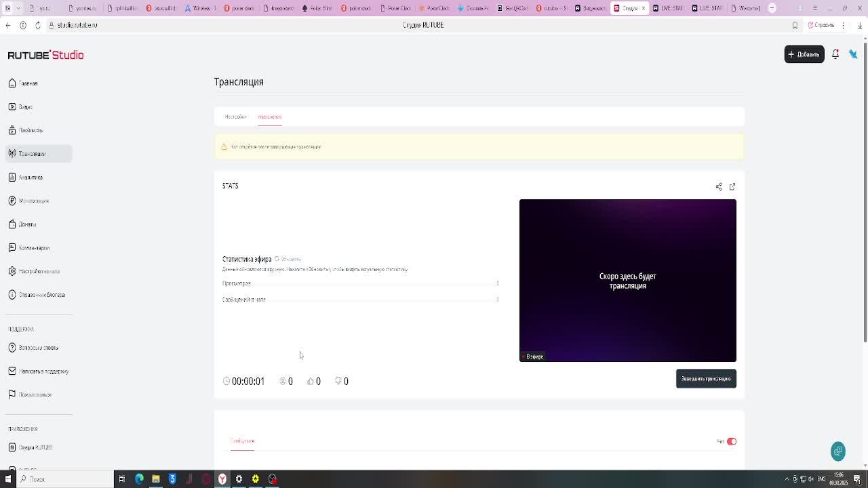Open Microsoft Edge from the taskbar

(x=139, y=479)
